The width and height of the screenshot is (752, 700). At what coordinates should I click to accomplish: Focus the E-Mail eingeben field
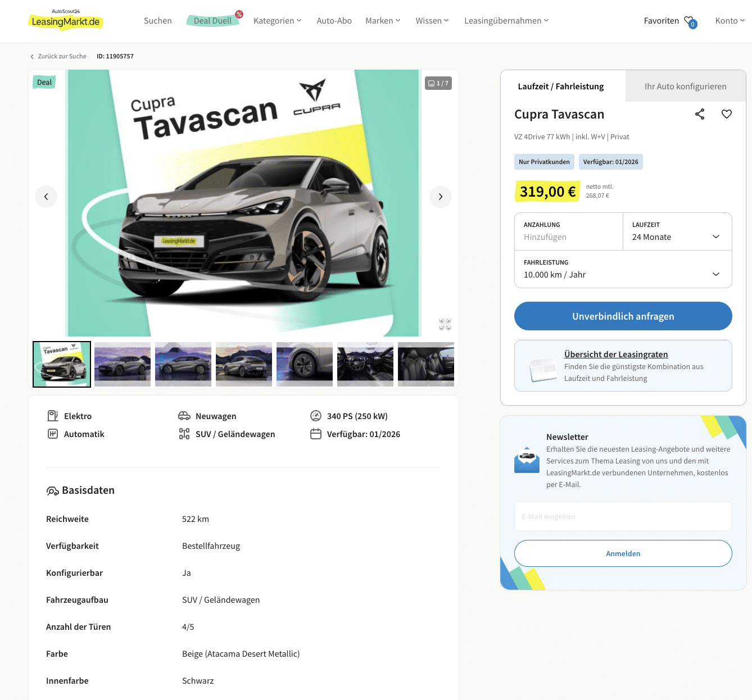point(623,516)
